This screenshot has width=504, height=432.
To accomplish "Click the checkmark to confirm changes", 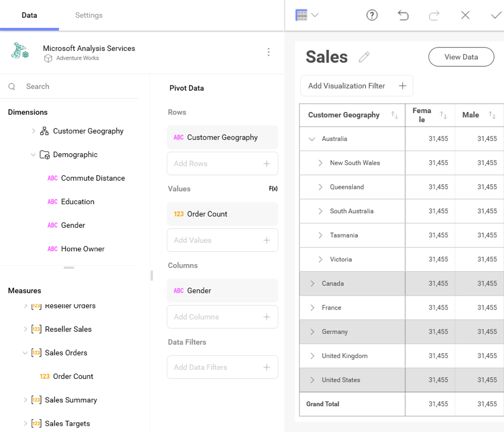I will (496, 15).
